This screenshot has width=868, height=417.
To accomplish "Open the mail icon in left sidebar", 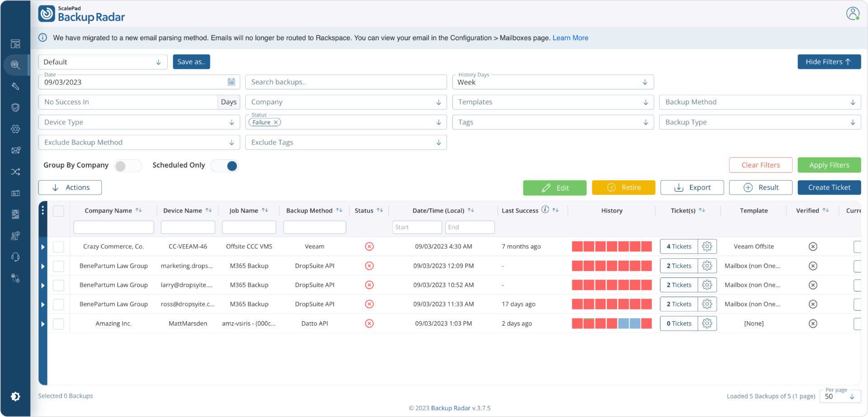I will pos(15,150).
